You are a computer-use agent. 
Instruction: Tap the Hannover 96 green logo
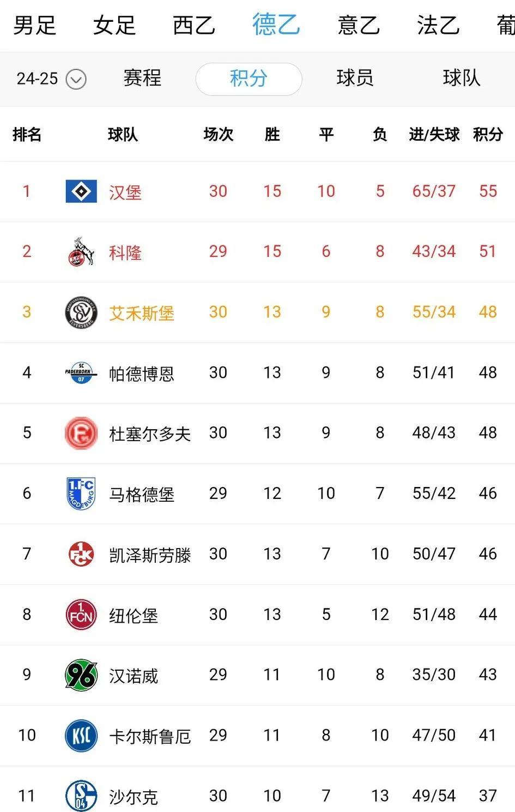click(81, 675)
